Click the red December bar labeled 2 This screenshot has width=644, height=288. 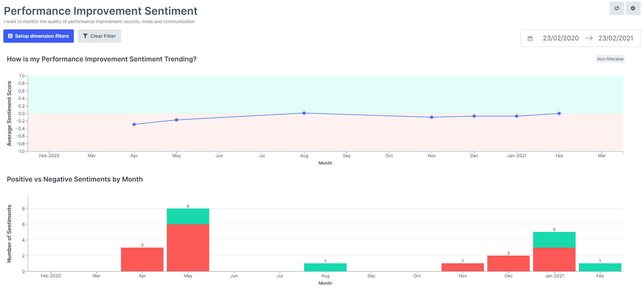coord(508,263)
